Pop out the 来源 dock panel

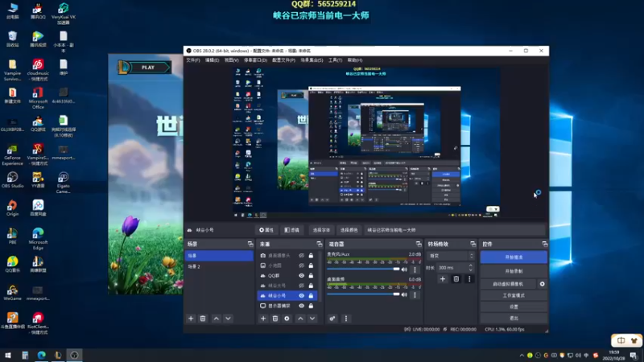(319, 245)
